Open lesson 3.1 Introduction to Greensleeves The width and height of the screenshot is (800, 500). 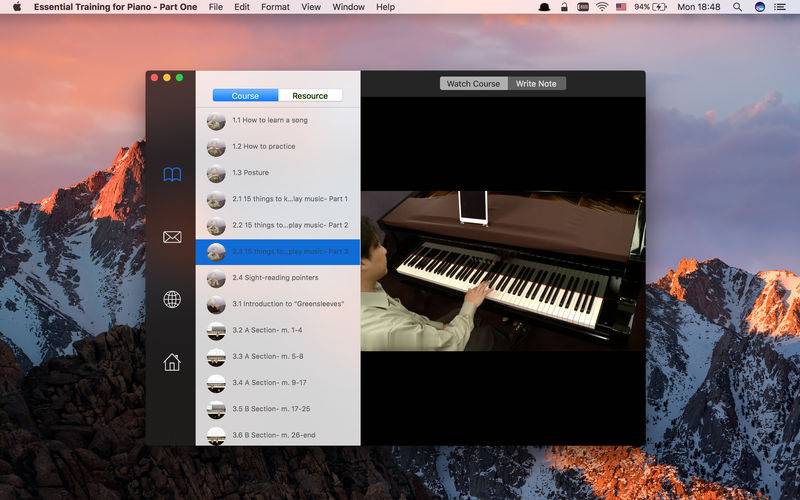(x=278, y=304)
